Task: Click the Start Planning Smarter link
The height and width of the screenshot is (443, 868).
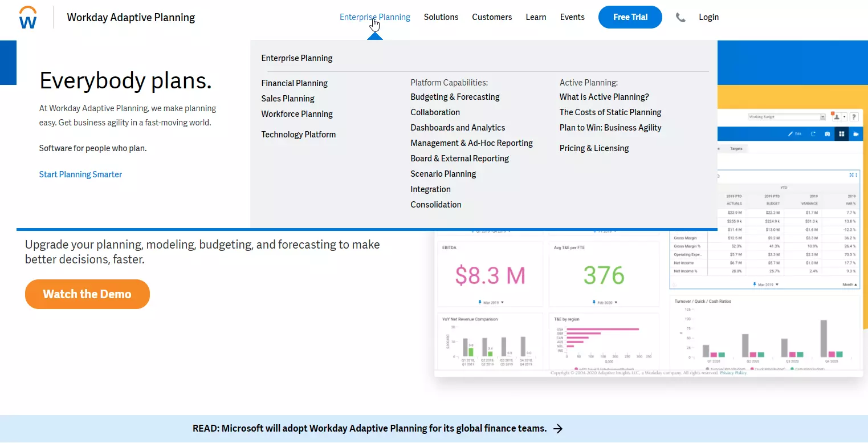Action: [80, 174]
